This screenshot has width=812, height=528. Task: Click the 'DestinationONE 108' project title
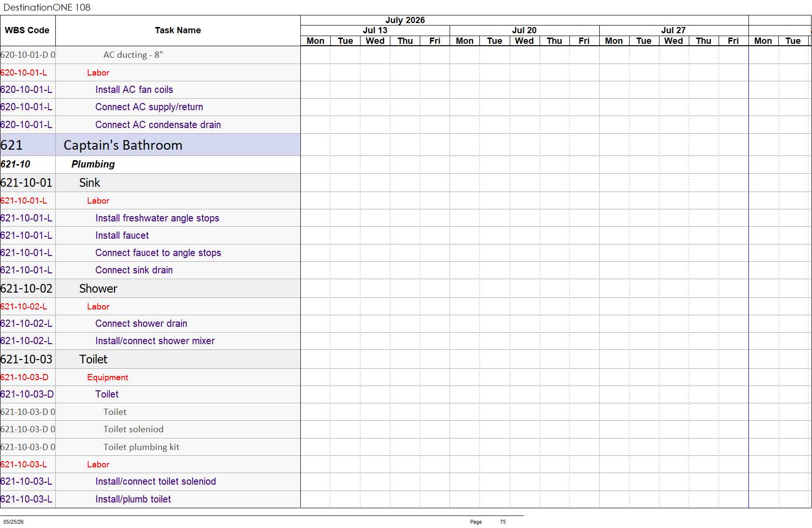pos(47,7)
